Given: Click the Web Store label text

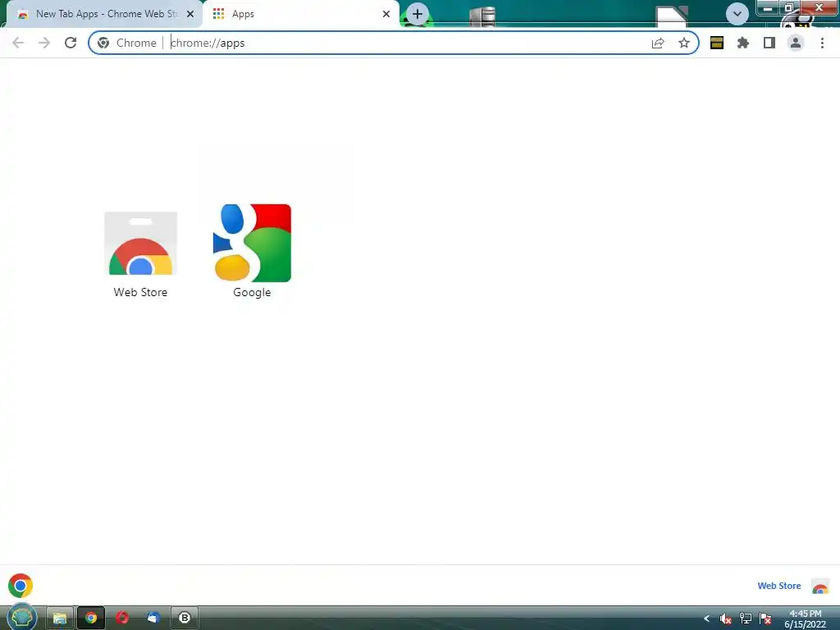Looking at the screenshot, I should click(x=140, y=292).
